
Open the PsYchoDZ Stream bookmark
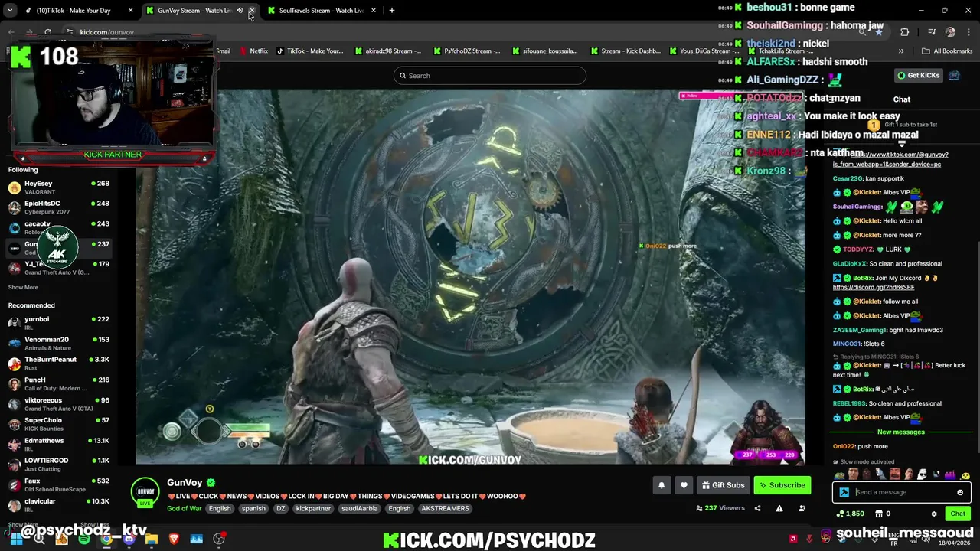point(467,51)
